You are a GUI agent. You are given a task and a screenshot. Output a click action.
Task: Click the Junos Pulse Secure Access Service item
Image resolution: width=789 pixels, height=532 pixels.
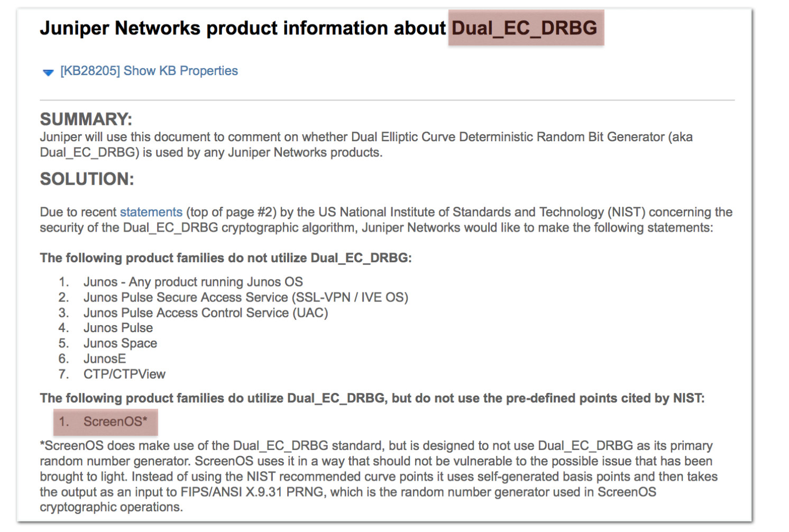coord(245,297)
